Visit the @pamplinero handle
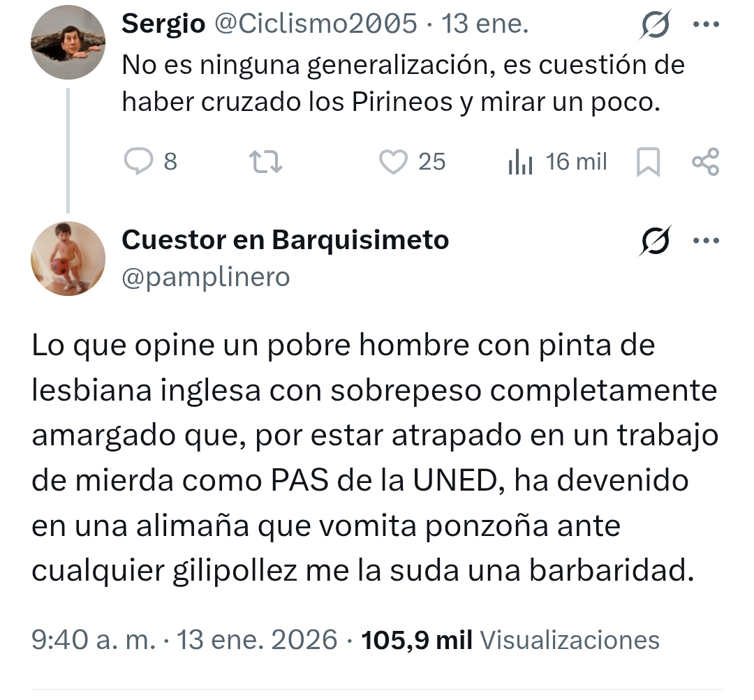Image resolution: width=754 pixels, height=700 pixels. tap(205, 277)
